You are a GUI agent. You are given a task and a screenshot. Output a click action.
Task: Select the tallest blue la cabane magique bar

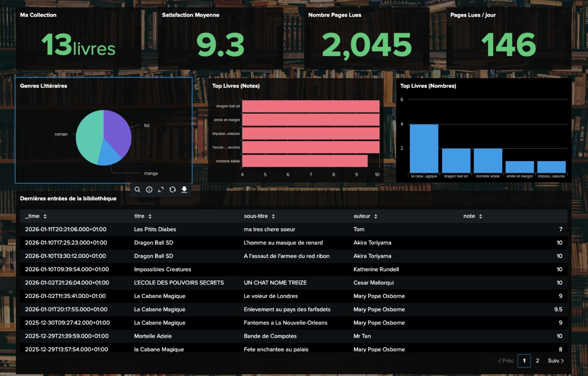(424, 149)
